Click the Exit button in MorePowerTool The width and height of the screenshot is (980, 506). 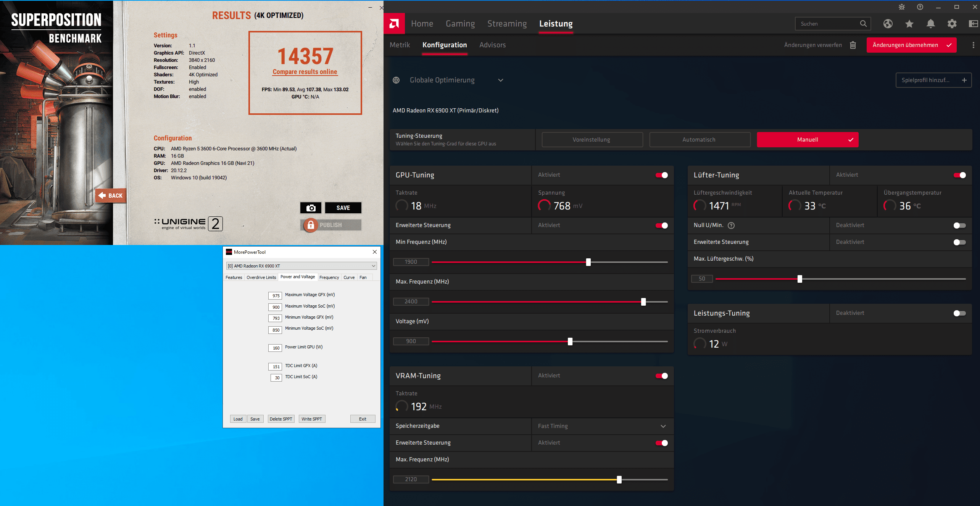click(363, 419)
